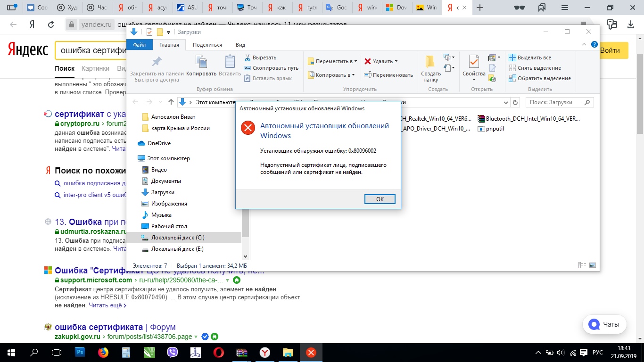The width and height of the screenshot is (644, 362).
Task: Click Yandex search query field
Action: tap(91, 50)
